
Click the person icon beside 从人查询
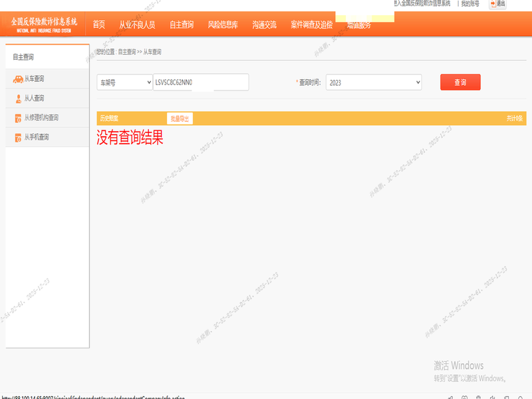[x=18, y=98]
